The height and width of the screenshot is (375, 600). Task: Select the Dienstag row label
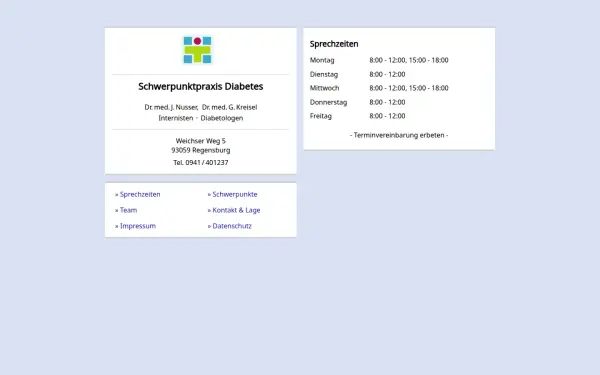324,74
